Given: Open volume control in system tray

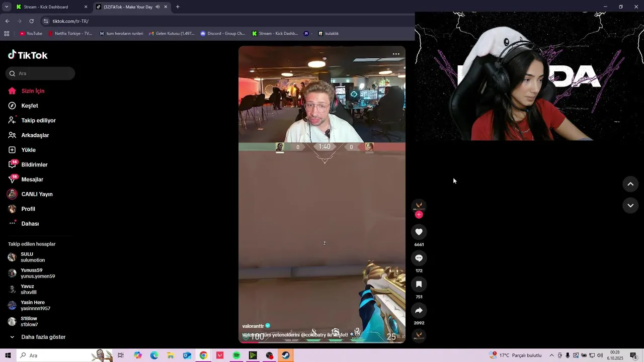Looking at the screenshot, I should (600, 355).
